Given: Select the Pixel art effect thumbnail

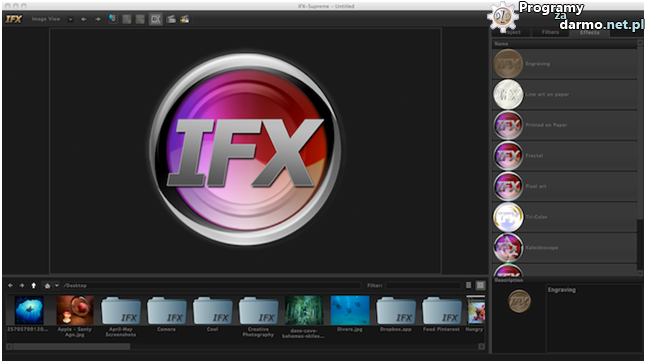Looking at the screenshot, I should [508, 186].
